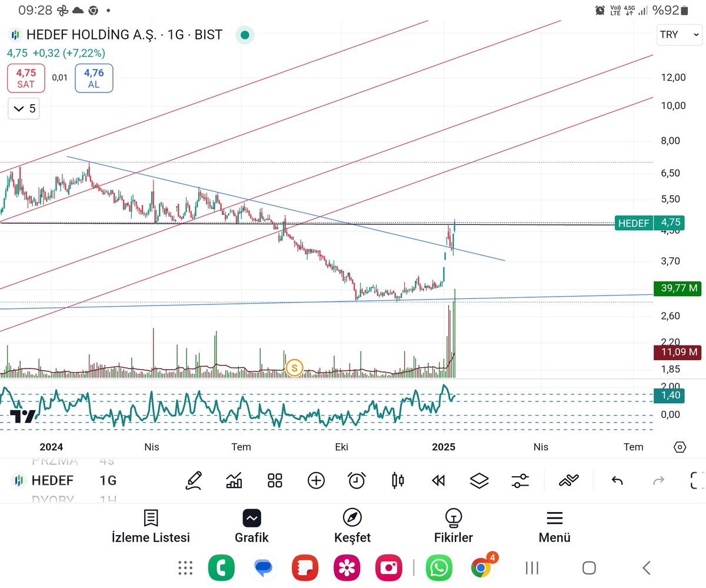
Task: Open the candlestick chart type icon
Action: pos(398,480)
